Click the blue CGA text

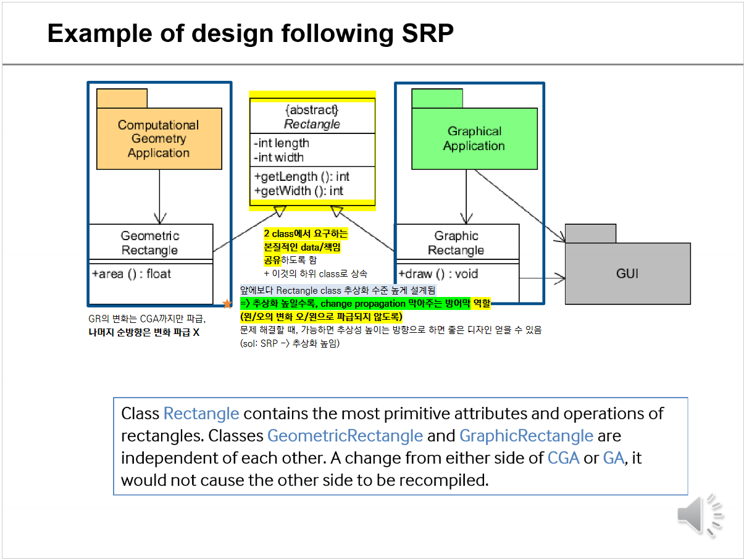tap(563, 458)
